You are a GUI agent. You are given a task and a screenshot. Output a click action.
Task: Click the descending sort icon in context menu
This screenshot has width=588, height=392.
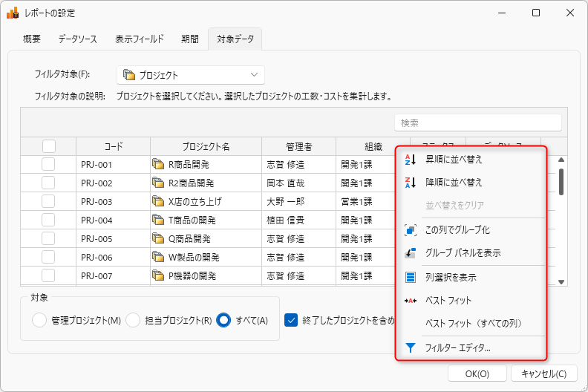coord(411,182)
